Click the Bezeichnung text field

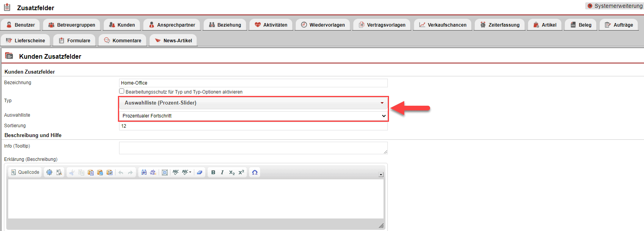(x=253, y=83)
